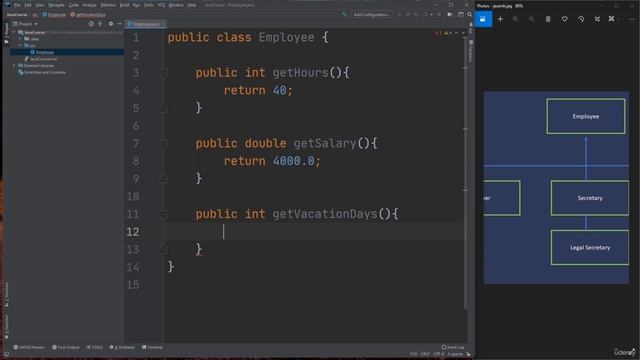Switch to the Employee editor tab
Screen dimensions: 640x360
(x=146, y=24)
